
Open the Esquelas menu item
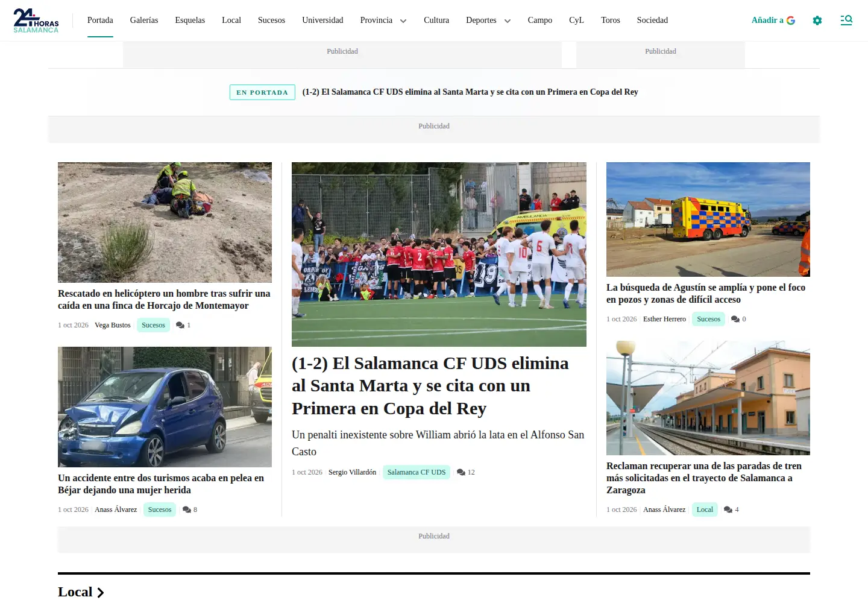190,21
